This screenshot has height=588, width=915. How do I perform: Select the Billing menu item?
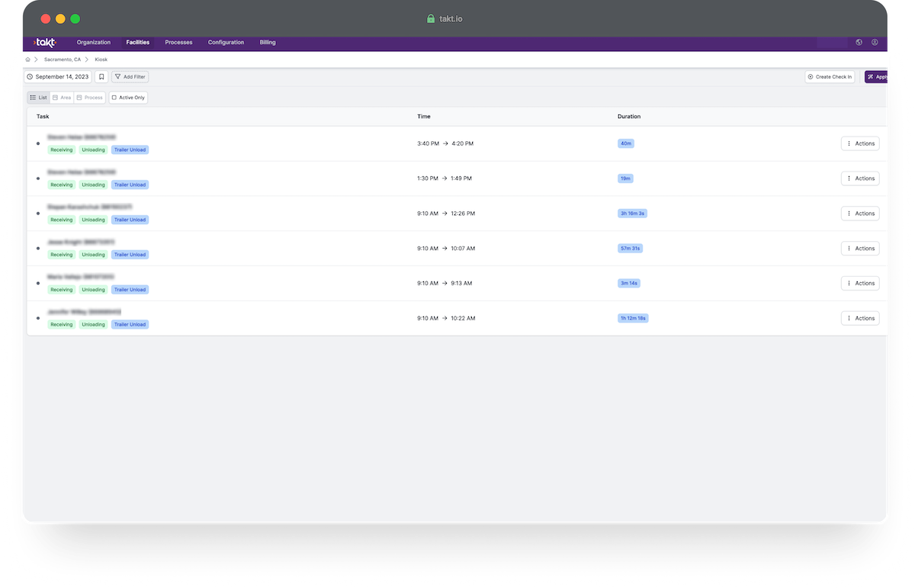268,42
